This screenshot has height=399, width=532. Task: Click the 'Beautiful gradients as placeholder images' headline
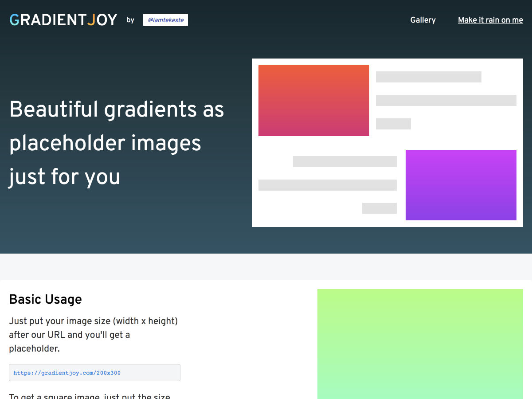pyautogui.click(x=117, y=143)
